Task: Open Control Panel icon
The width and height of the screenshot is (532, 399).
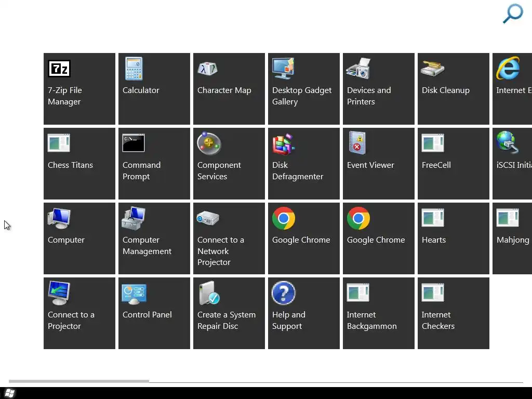Action: click(134, 294)
